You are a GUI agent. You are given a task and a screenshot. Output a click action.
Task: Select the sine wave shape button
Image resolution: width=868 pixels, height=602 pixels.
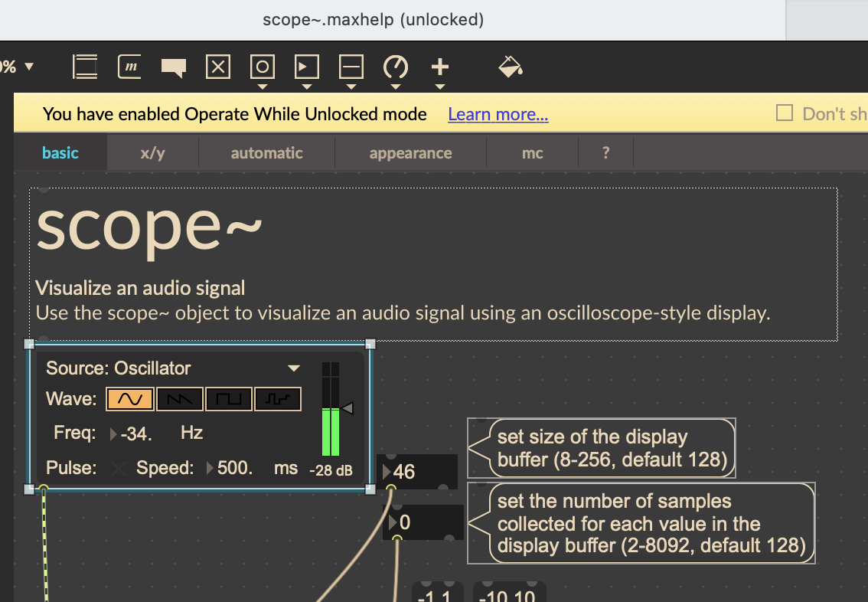pos(129,399)
